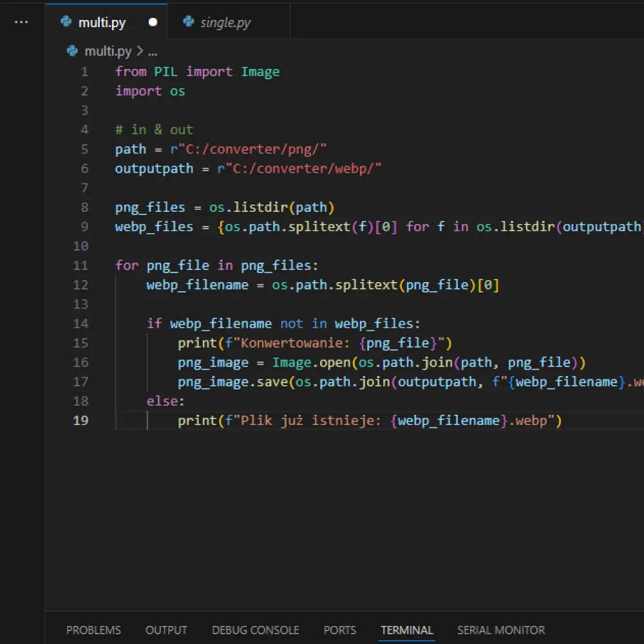Click the string "C:/converter/png/"
The height and width of the screenshot is (644, 644).
click(x=252, y=149)
